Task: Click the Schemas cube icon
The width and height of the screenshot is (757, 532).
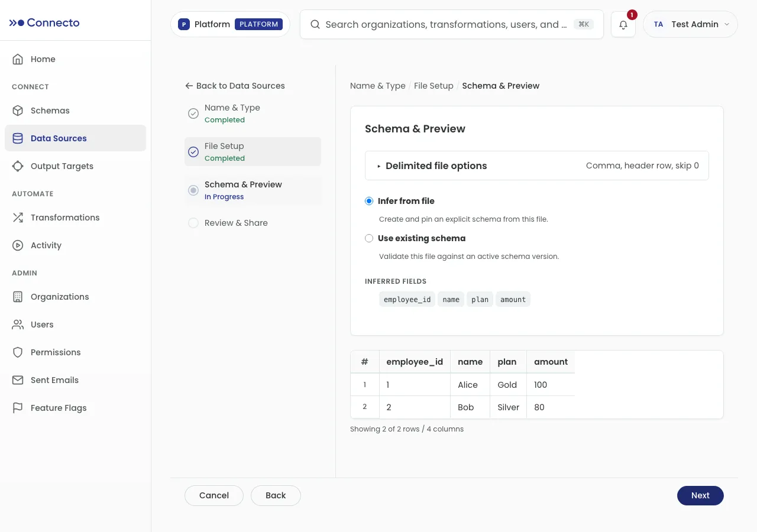Action: coord(18,111)
